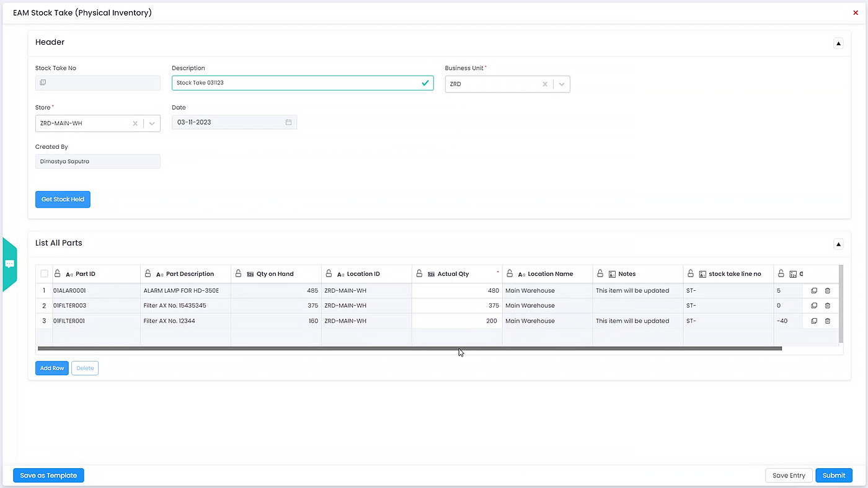
Task: Click the Get Stock Held button
Action: pos(63,200)
